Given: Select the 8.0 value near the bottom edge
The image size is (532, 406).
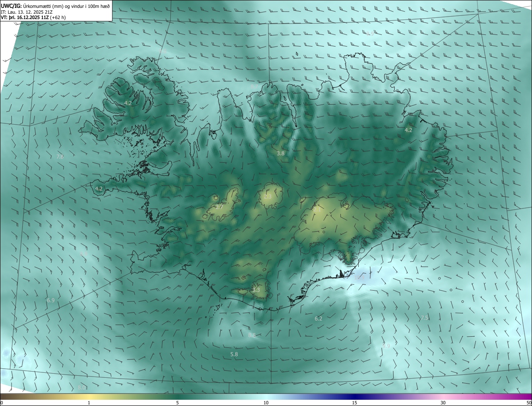Looking at the screenshot, I should point(81,387).
